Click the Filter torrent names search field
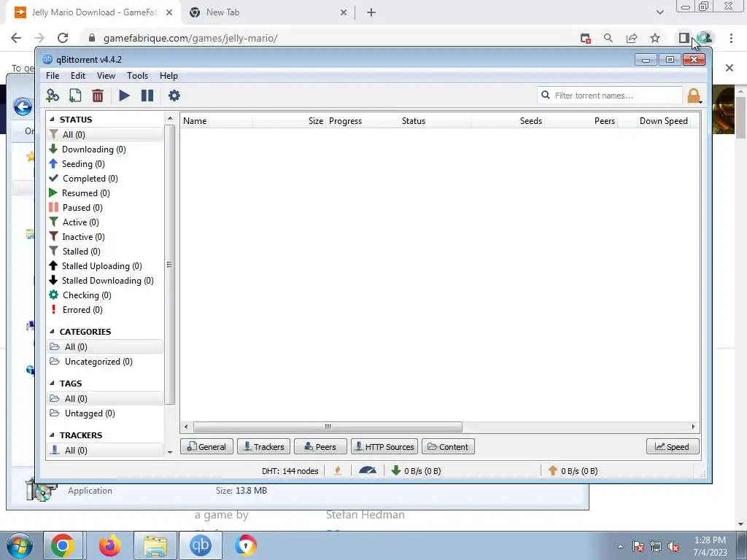Image resolution: width=747 pixels, height=560 pixels. click(610, 96)
